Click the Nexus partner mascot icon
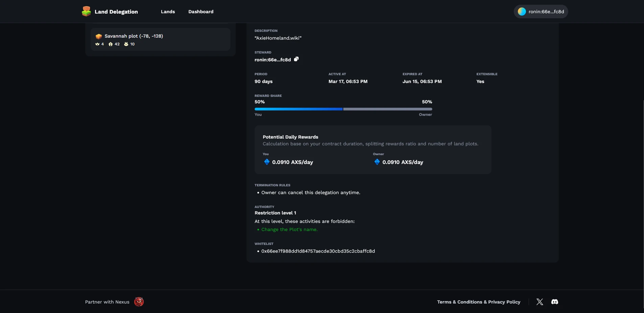This screenshot has height=313, width=644. (139, 302)
